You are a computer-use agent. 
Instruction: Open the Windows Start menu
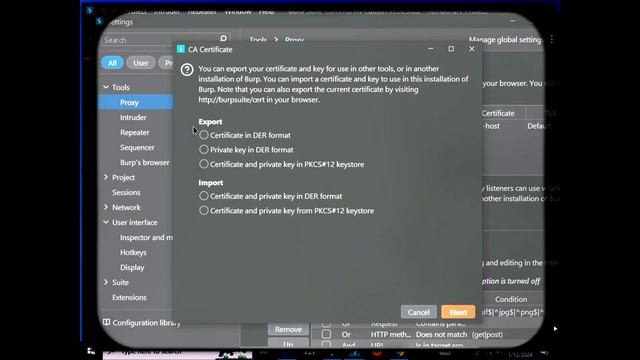(x=91, y=351)
